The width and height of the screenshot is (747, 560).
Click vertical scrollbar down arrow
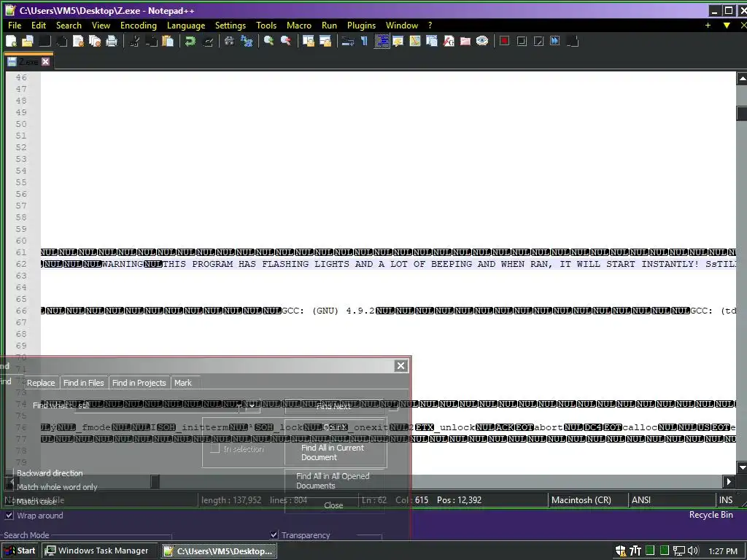coord(742,467)
